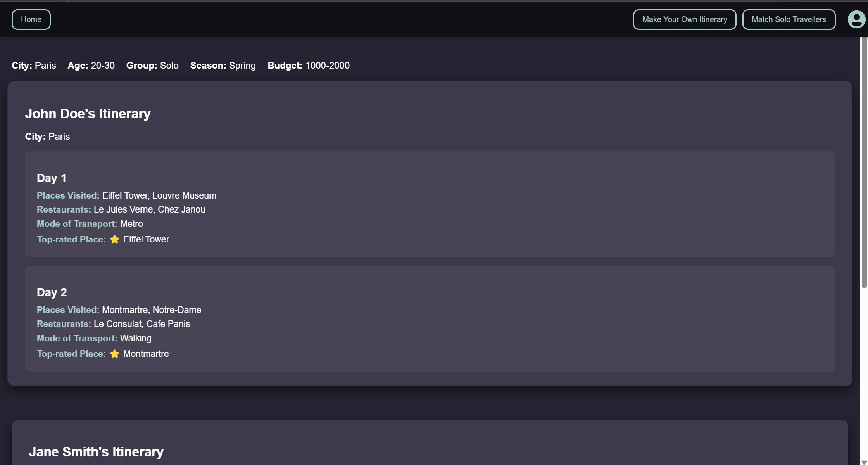Open Match Solo Travellers page

point(789,19)
